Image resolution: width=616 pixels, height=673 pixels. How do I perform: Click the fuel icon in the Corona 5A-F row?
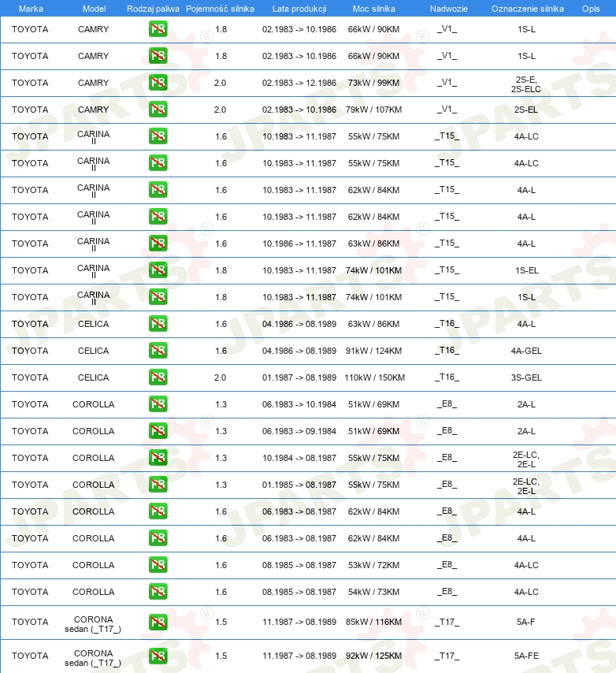(158, 622)
